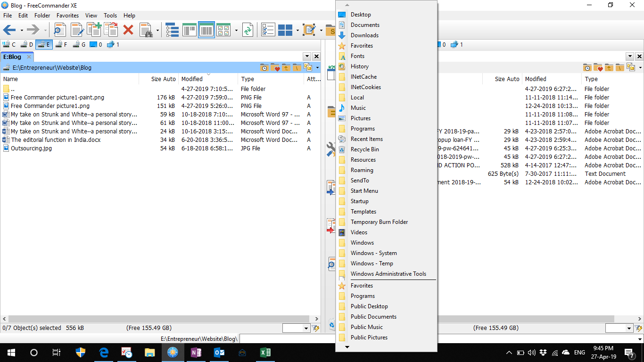Open left pane tab list dropdown
This screenshot has width=644, height=362.
(x=307, y=57)
